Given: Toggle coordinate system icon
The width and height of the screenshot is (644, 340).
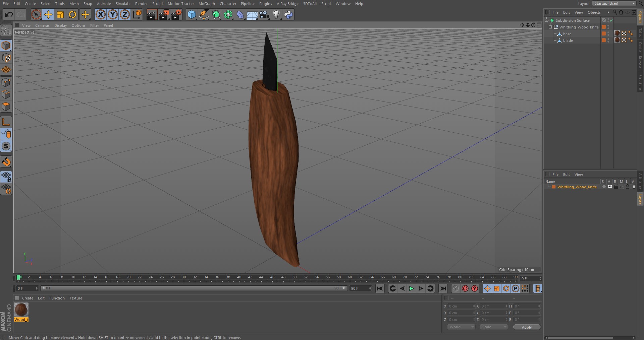Looking at the screenshot, I should pos(137,14).
